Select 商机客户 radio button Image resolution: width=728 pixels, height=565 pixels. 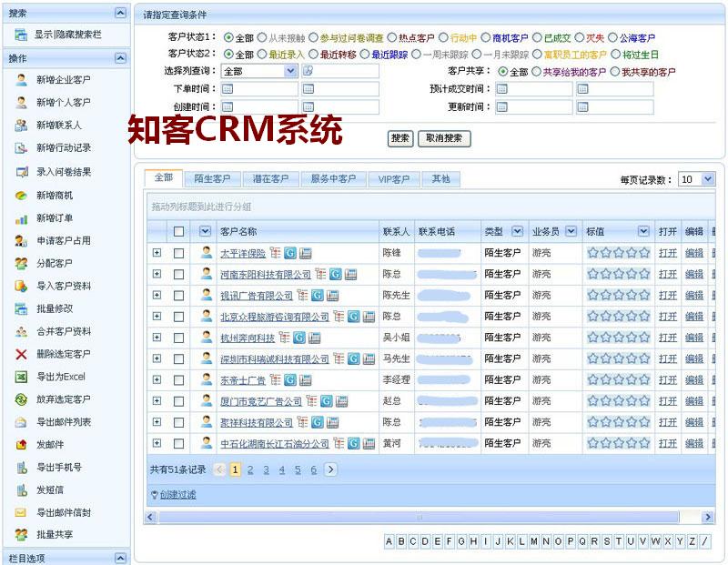click(486, 37)
